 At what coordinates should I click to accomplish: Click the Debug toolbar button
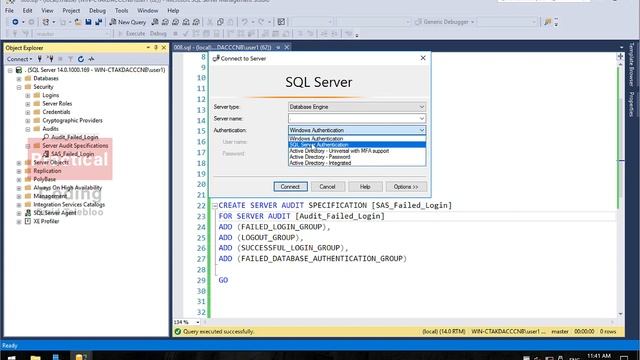click(158, 34)
